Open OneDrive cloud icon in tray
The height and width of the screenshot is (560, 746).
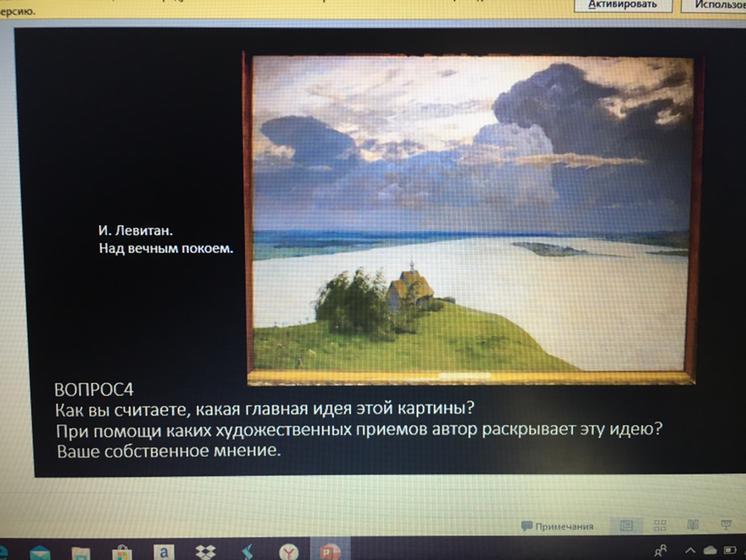tap(710, 550)
